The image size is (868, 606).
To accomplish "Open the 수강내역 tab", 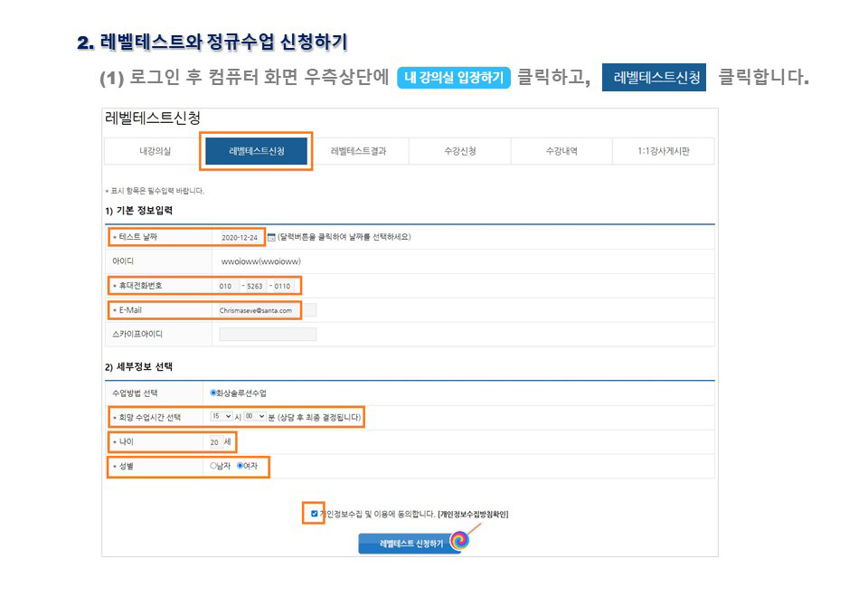I will click(x=561, y=151).
